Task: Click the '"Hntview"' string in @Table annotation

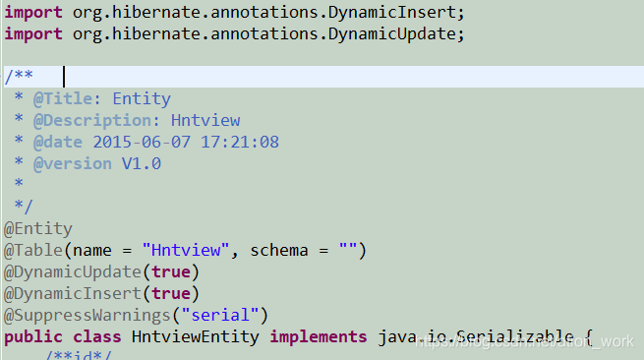Action: point(185,250)
